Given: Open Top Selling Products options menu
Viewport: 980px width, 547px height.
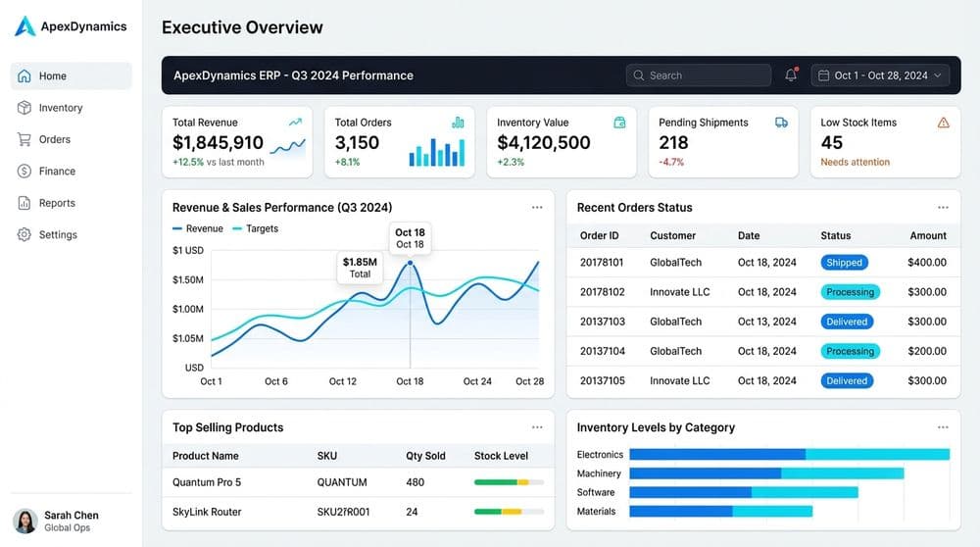Looking at the screenshot, I should click(x=537, y=427).
